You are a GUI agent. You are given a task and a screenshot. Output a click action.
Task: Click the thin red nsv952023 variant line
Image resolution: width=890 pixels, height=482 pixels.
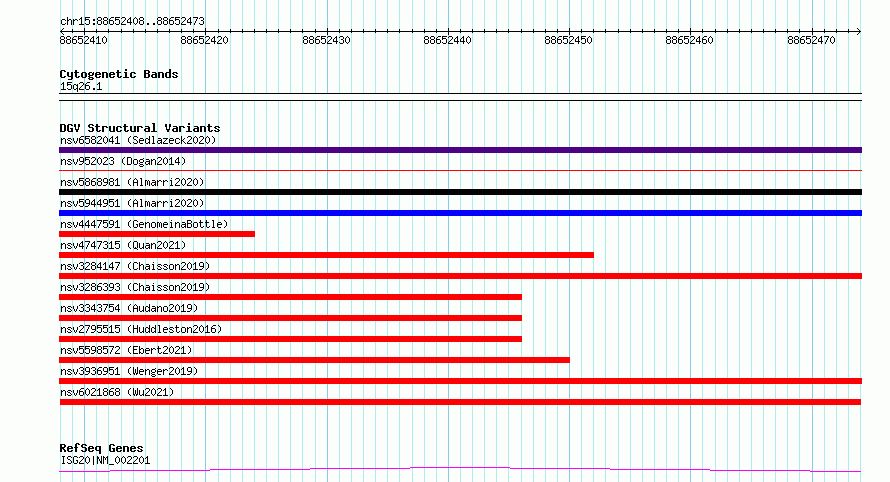pos(460,170)
